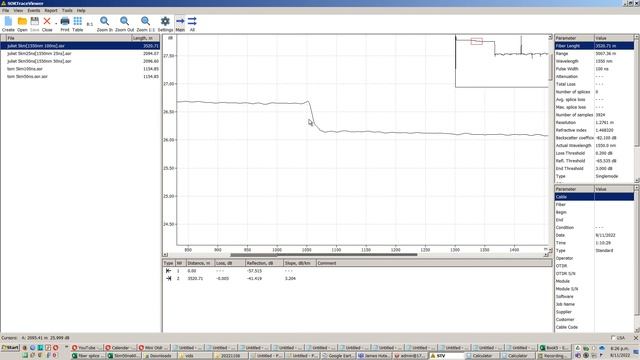The width and height of the screenshot is (640, 360).
Task: Select the Pulse Width parameter row
Action: point(594,69)
